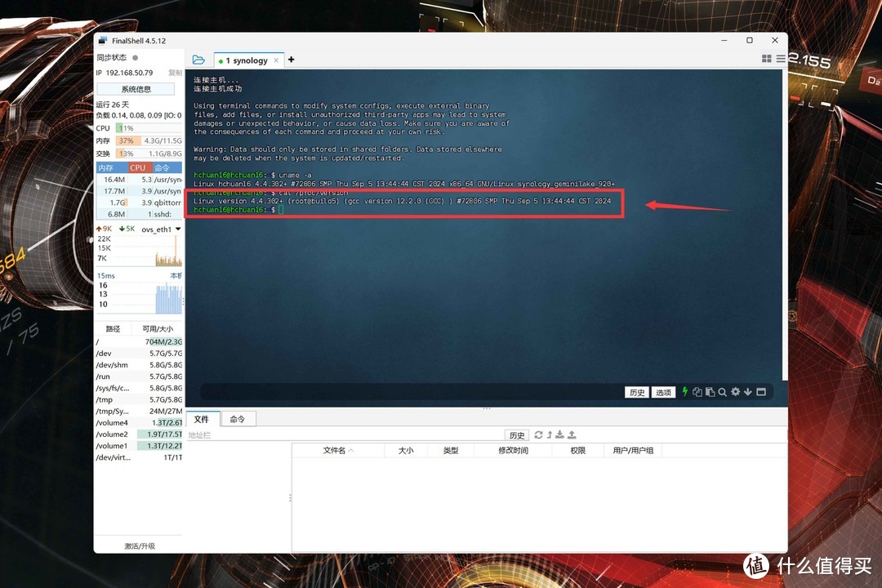Sort files by 文件名 column header
The image size is (882, 588).
click(338, 450)
